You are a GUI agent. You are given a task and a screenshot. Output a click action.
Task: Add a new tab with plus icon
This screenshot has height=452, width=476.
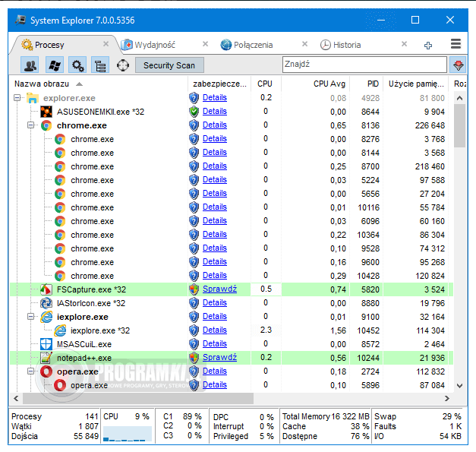click(428, 46)
